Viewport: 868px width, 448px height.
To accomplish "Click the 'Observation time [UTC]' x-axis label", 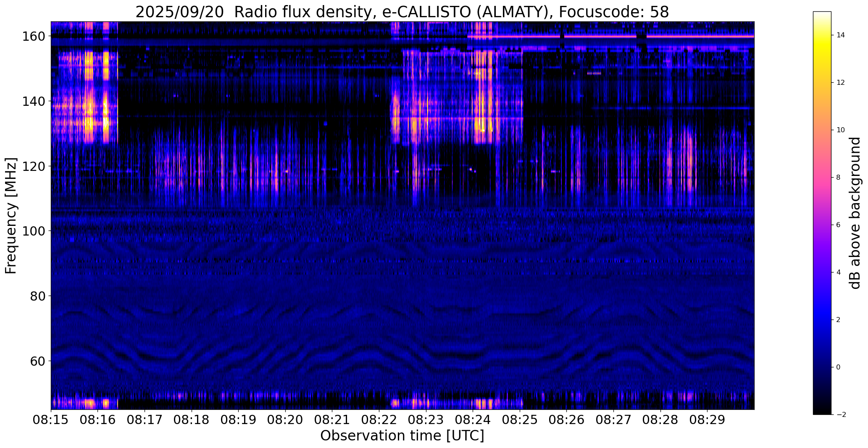I will [402, 436].
